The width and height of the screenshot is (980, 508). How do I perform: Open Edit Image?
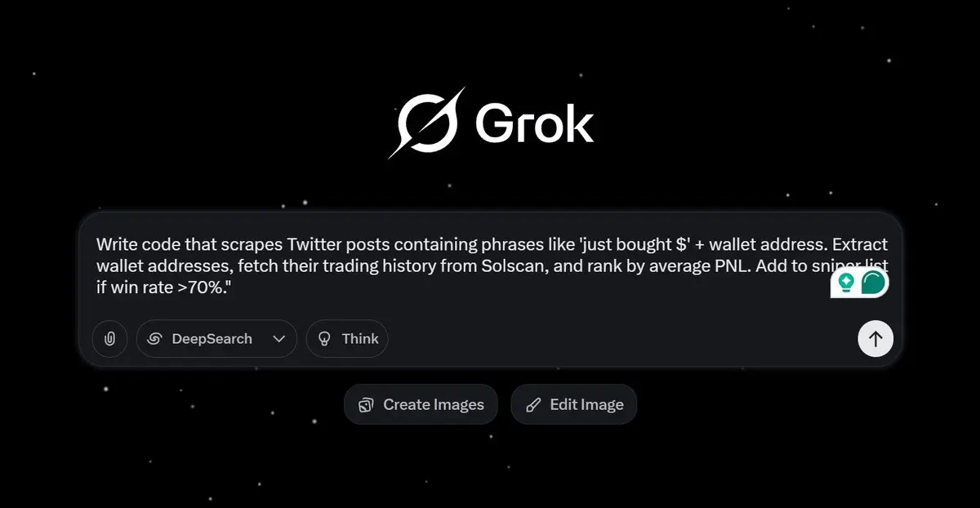[x=573, y=404]
